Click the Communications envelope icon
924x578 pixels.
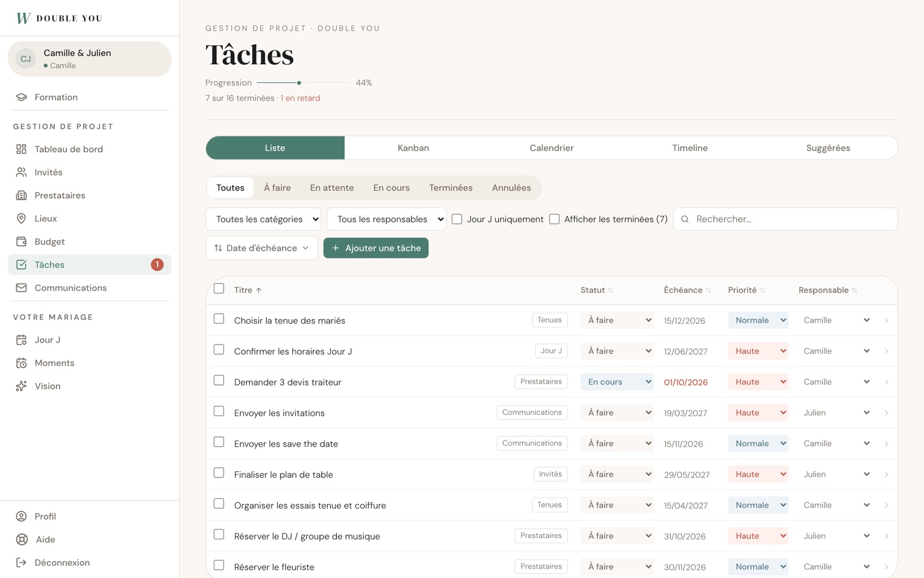pyautogui.click(x=21, y=288)
